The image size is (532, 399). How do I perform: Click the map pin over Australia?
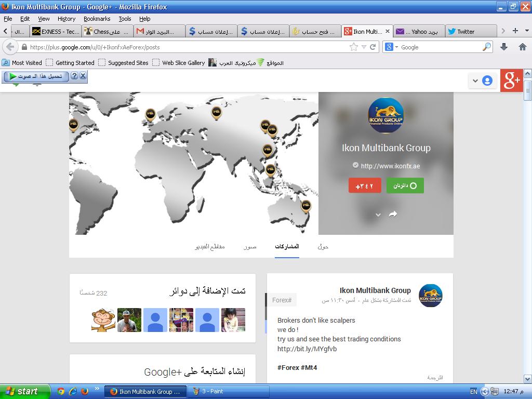click(306, 206)
